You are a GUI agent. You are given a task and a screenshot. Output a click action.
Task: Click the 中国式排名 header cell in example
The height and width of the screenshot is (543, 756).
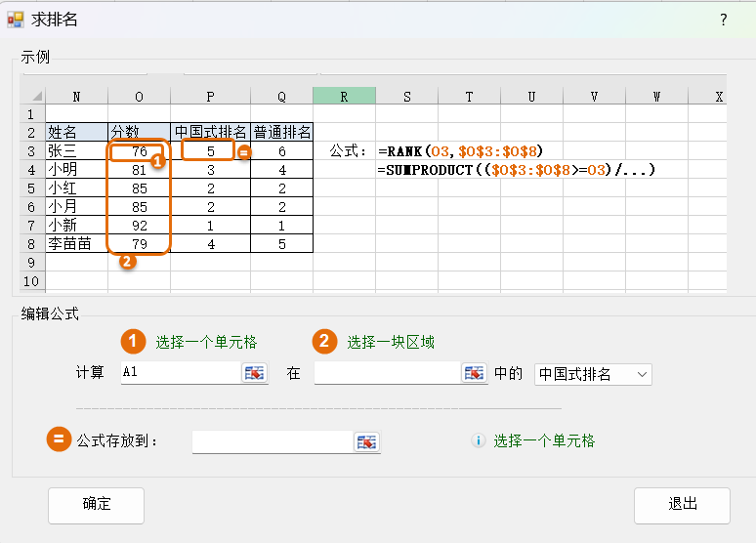click(x=210, y=132)
